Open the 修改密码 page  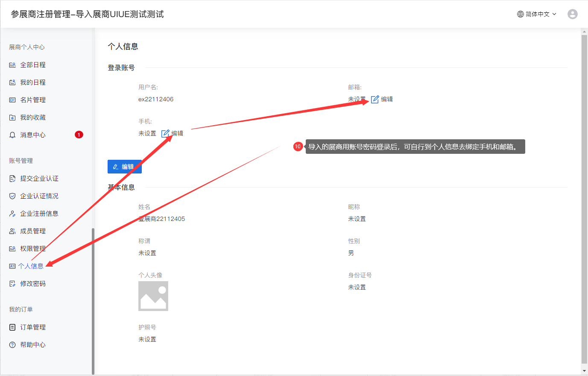click(32, 284)
